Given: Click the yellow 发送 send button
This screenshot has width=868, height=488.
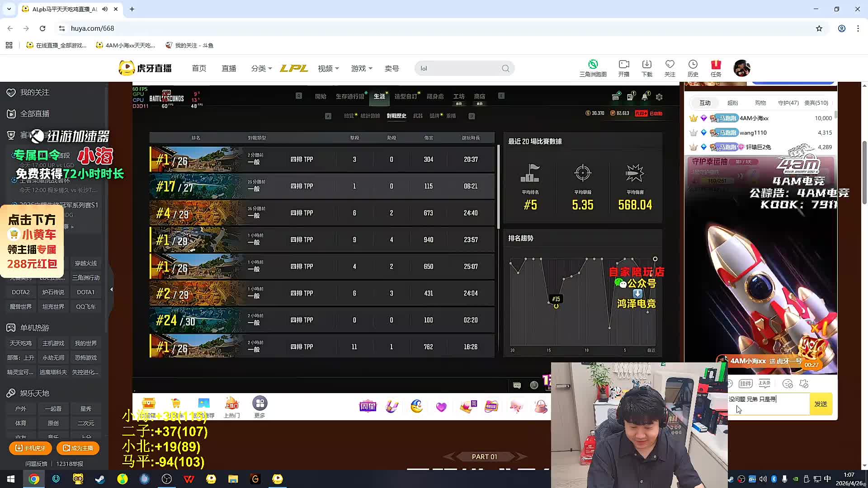Looking at the screenshot, I should (821, 404).
